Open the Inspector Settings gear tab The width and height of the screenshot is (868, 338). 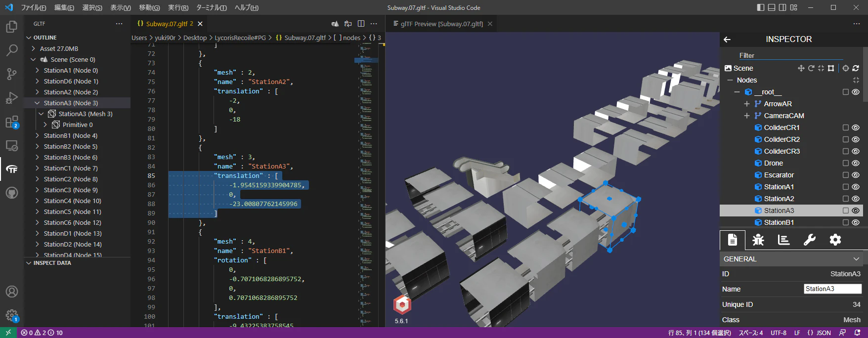(x=835, y=240)
